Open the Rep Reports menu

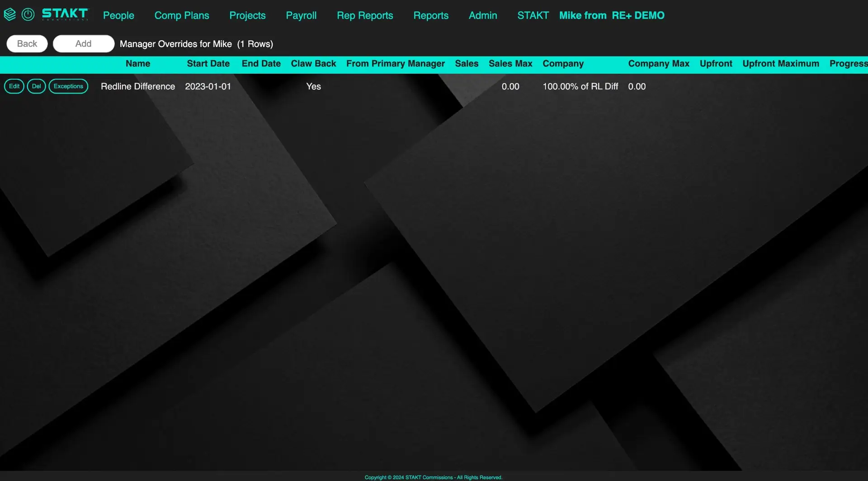(365, 15)
